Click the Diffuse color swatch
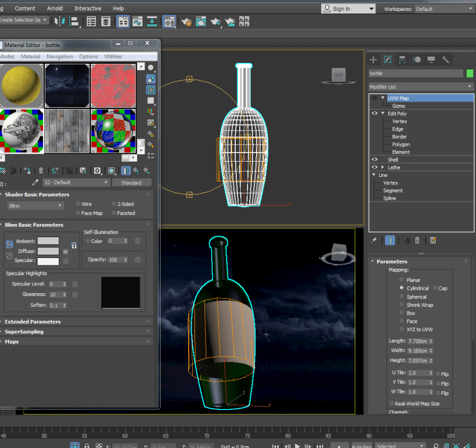 coord(48,251)
